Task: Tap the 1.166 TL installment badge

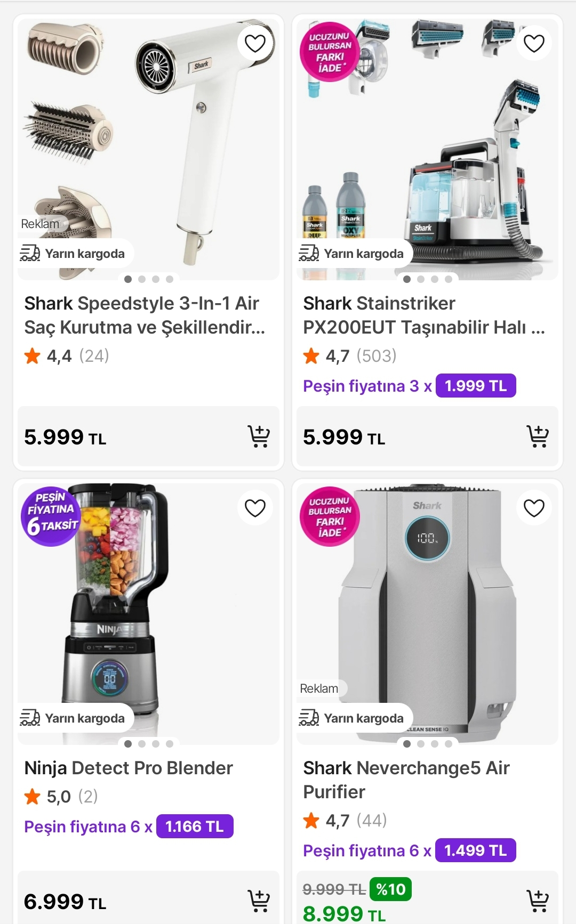Action: pyautogui.click(x=195, y=826)
